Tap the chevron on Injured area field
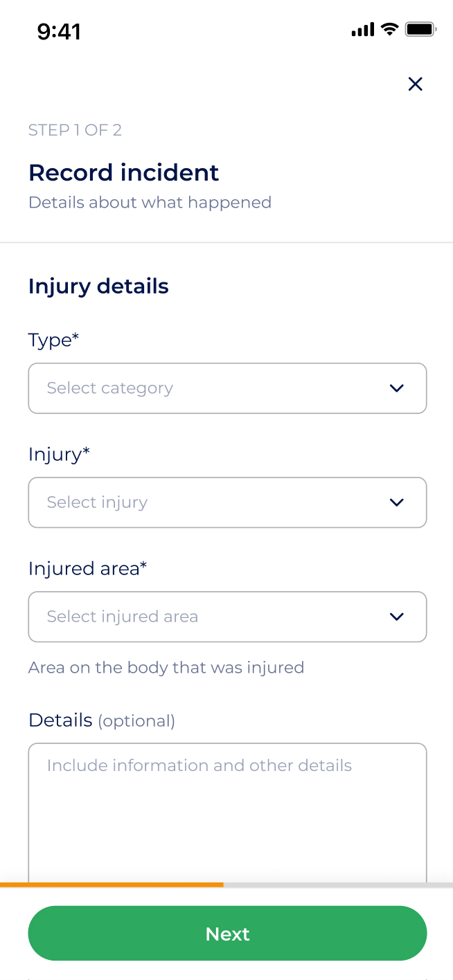 point(397,617)
